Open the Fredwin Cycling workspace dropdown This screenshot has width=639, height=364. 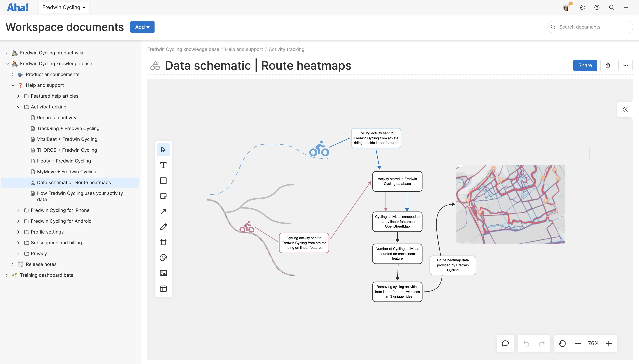click(64, 7)
